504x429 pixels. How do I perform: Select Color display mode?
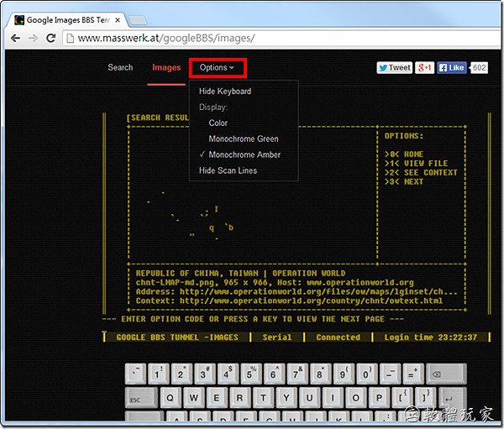218,123
